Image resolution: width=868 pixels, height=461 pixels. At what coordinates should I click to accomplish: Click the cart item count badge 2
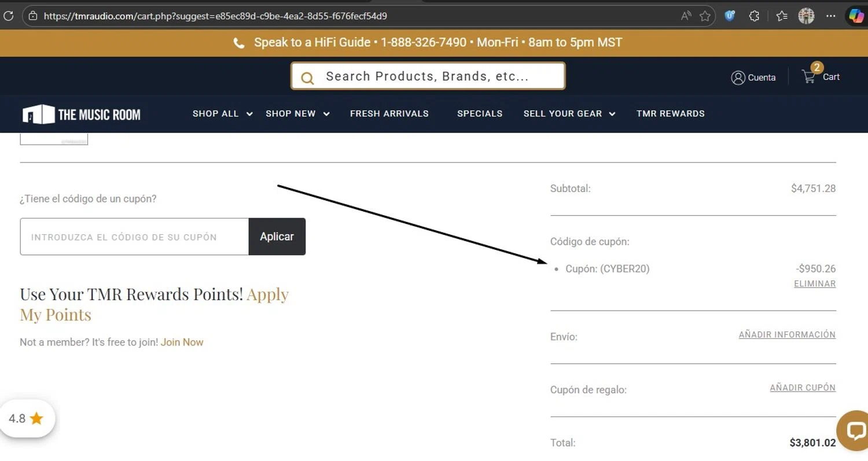(816, 68)
